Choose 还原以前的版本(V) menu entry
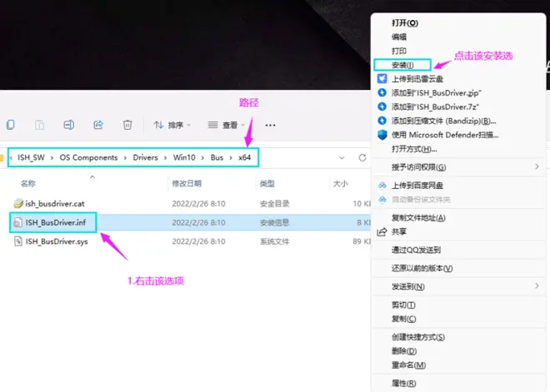 point(422,268)
